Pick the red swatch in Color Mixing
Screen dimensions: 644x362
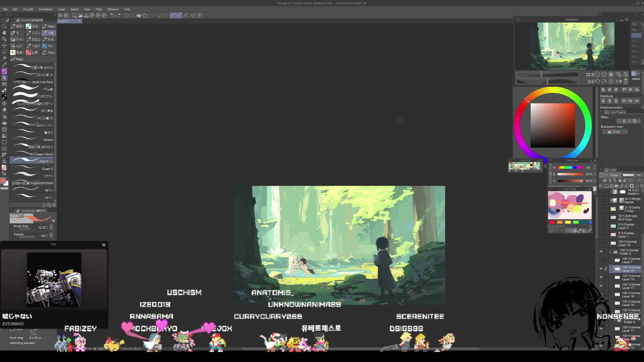(x=552, y=222)
